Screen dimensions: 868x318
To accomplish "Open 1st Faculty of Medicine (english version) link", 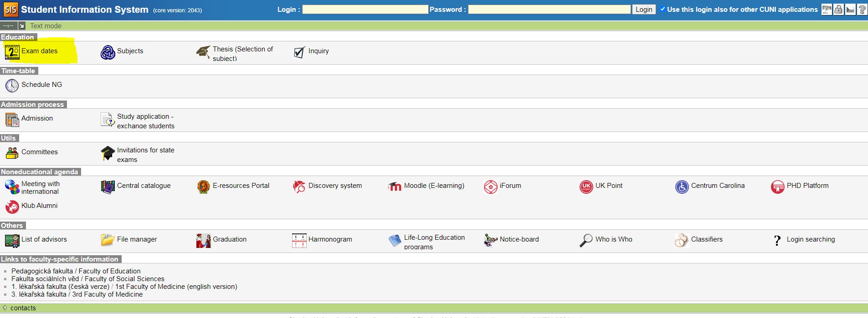I will [x=176, y=287].
